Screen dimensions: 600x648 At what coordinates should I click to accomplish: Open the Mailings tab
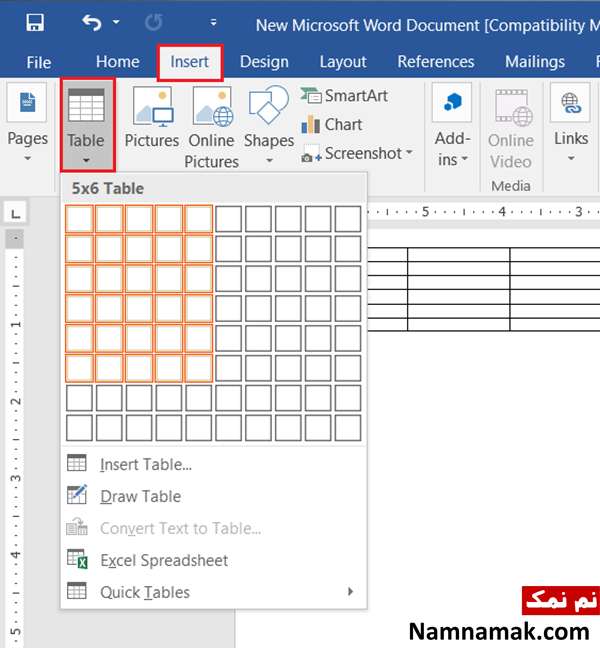(x=535, y=62)
